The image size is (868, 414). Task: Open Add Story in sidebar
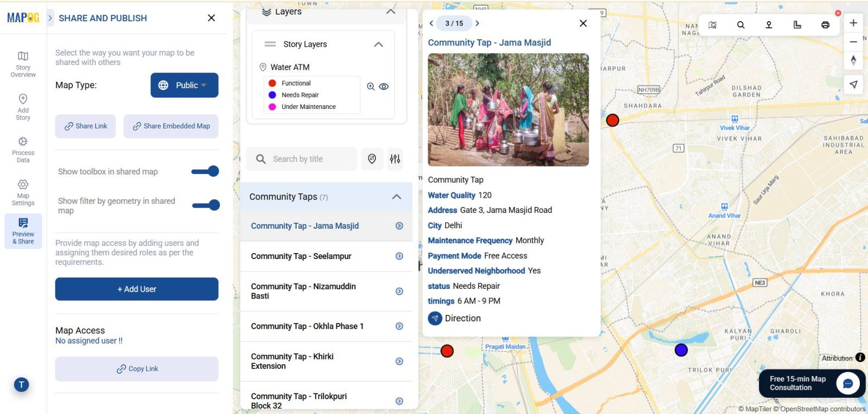click(x=23, y=107)
